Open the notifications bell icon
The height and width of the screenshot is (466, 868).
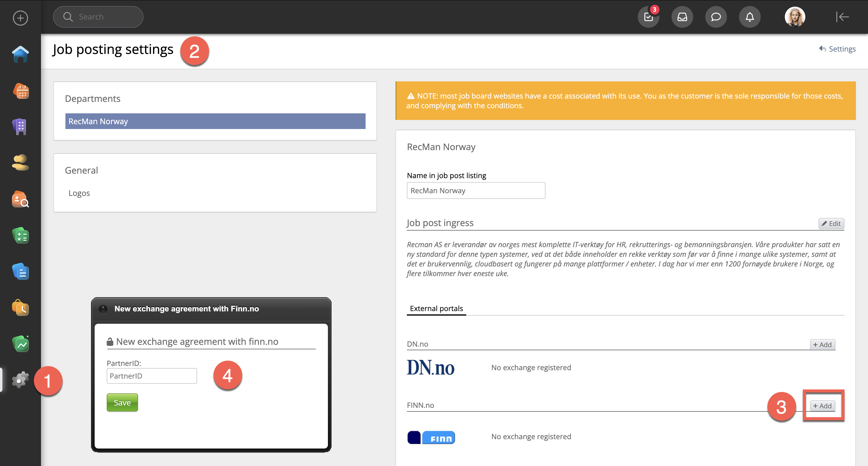750,17
